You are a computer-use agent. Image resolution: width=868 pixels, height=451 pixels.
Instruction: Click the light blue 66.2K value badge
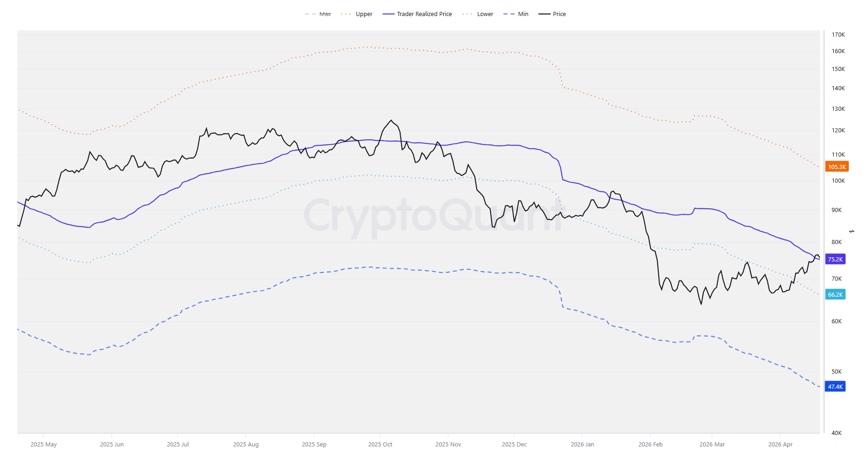click(x=835, y=294)
